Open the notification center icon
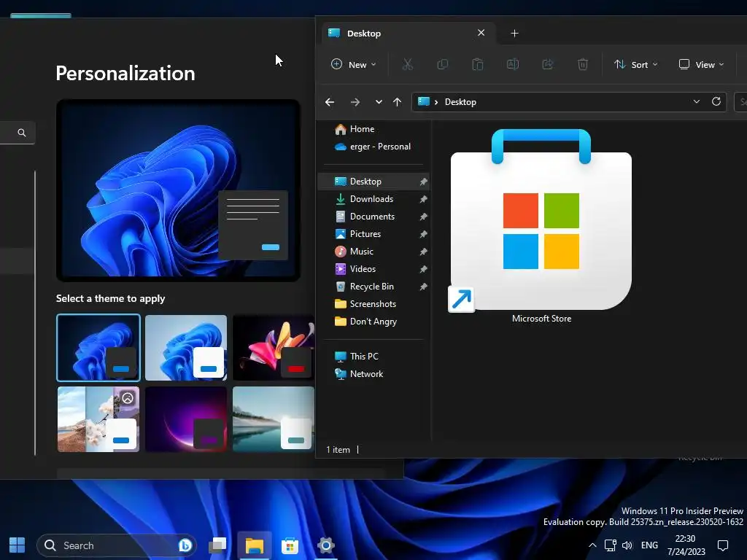This screenshot has width=747, height=560. (723, 545)
